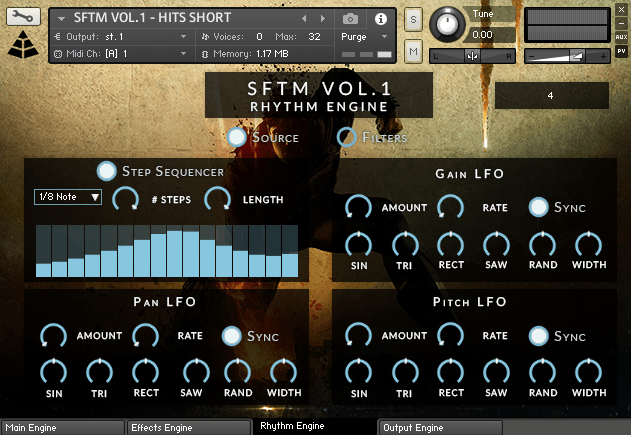Click the Pan LFO RAND knob
This screenshot has width=631, height=435.
(x=238, y=371)
